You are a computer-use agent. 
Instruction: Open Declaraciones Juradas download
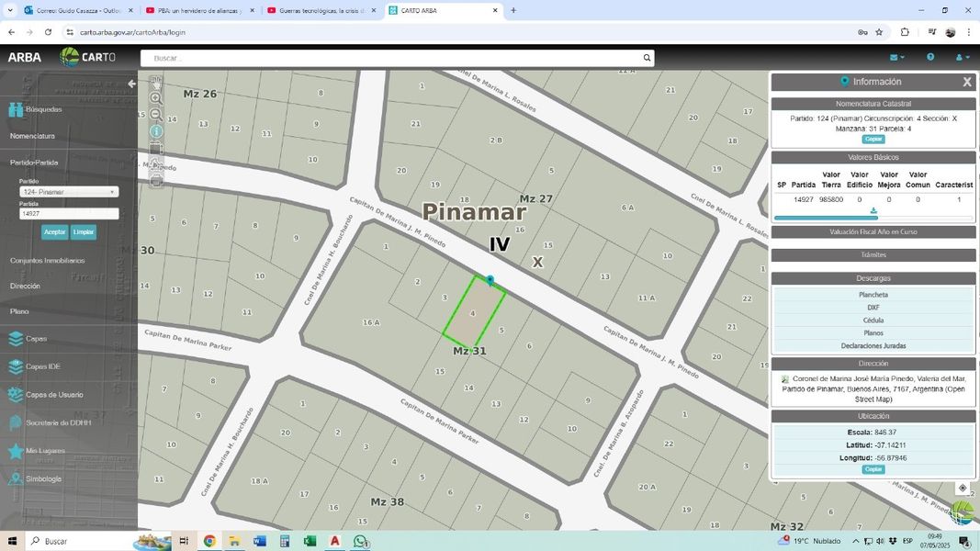click(873, 346)
